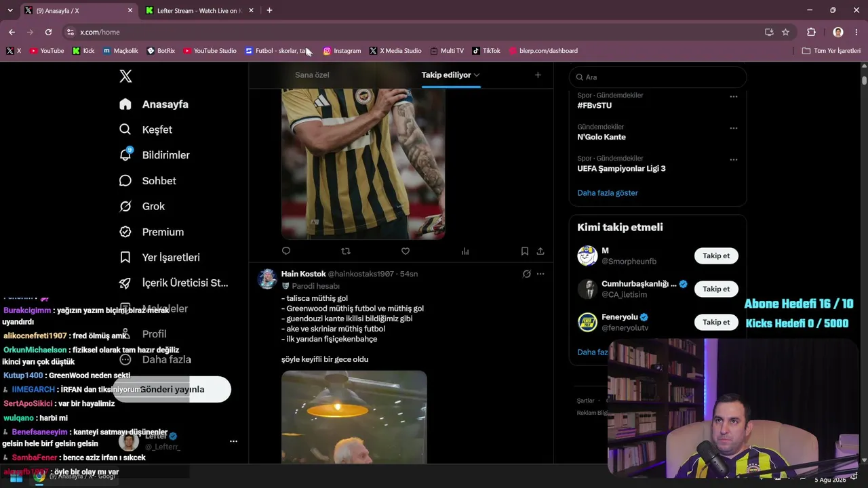
Task: Reply to the Fenerbahçe jersey photo tweet
Action: (286, 251)
